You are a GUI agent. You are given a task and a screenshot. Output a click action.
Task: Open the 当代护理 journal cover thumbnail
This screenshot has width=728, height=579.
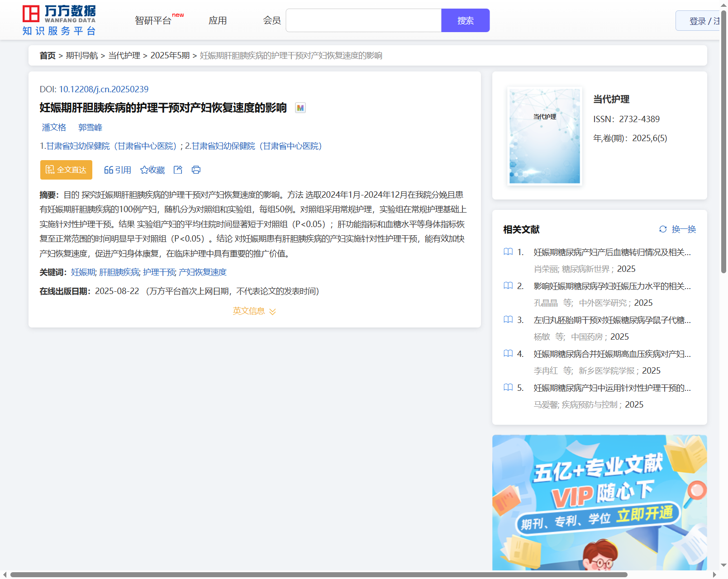(x=544, y=136)
